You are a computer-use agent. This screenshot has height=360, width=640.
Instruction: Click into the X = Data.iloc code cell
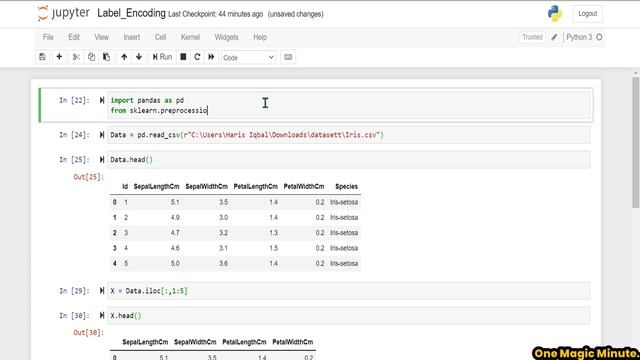click(x=349, y=291)
